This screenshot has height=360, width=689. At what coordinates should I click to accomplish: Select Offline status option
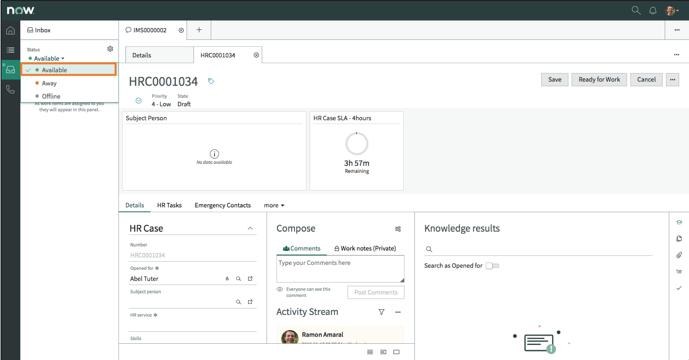[69, 96]
